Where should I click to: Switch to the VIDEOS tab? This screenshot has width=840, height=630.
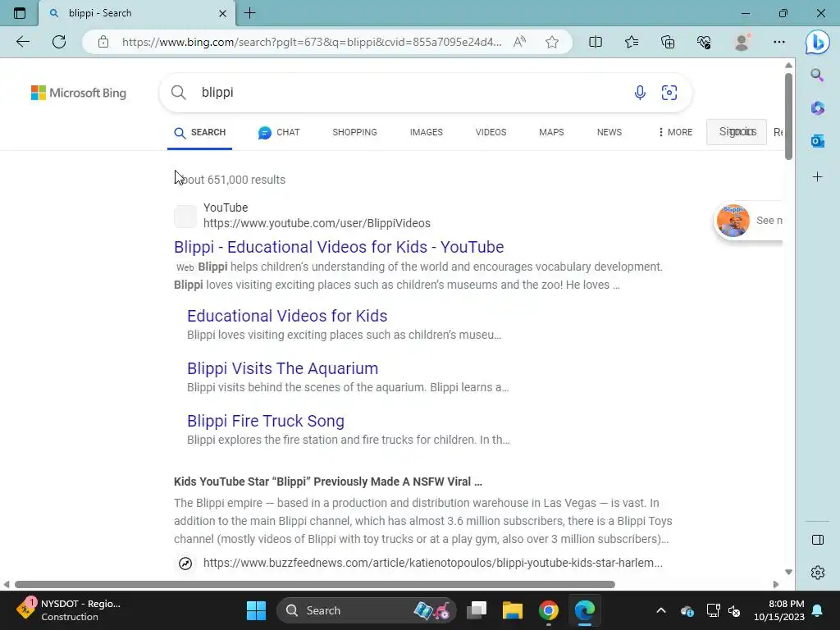[491, 132]
